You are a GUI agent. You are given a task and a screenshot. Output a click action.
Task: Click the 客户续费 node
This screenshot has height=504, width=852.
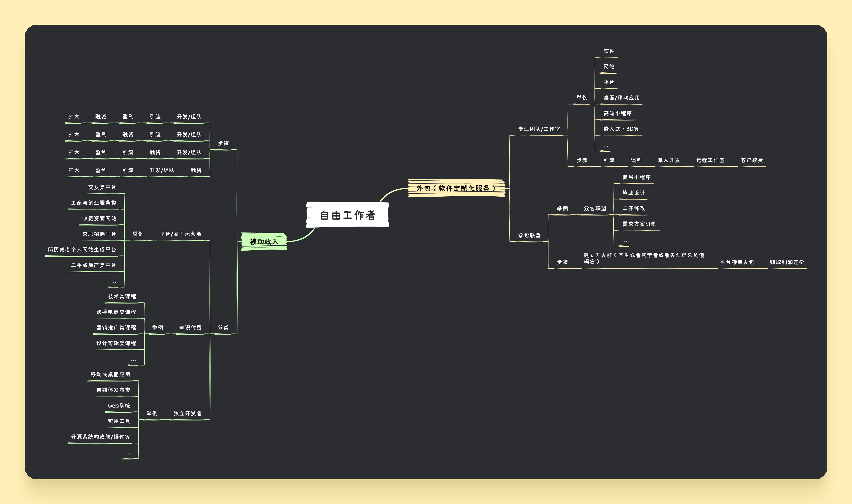[x=751, y=160]
